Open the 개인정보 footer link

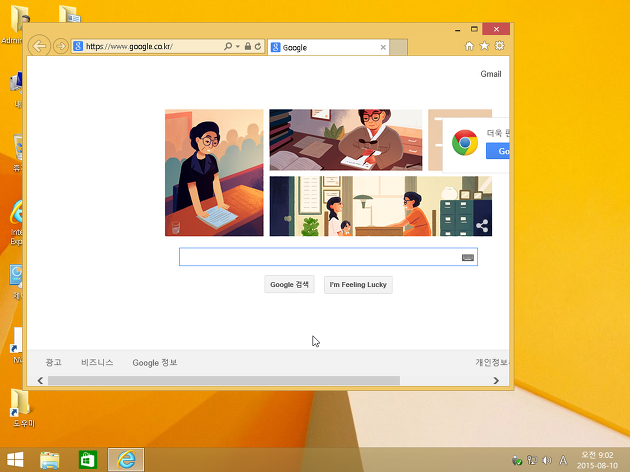492,362
